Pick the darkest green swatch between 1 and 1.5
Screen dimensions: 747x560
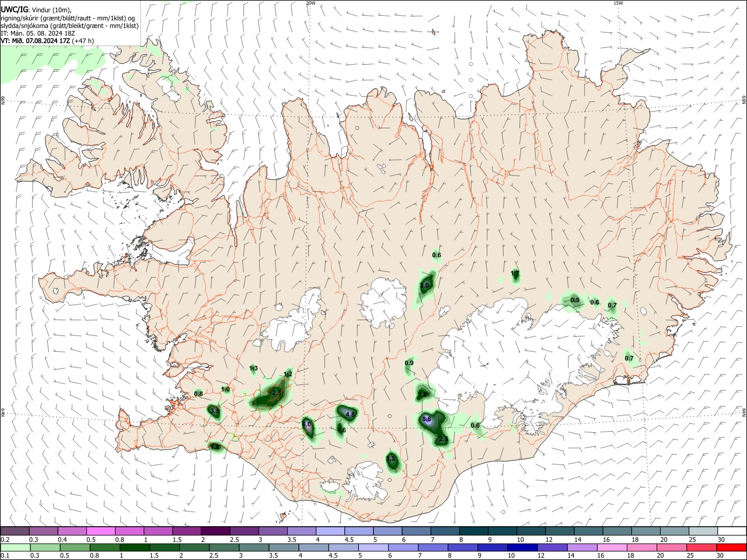pos(135,547)
